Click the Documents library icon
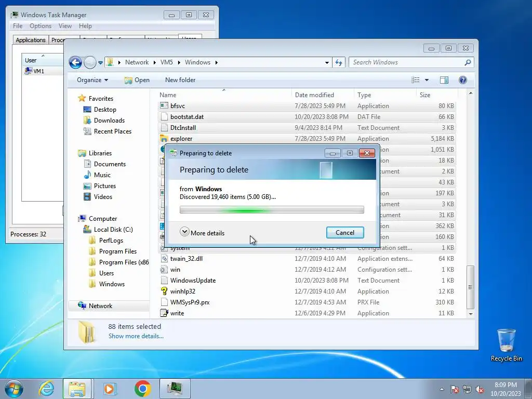Screen dimensions: 532x399 point(87,164)
